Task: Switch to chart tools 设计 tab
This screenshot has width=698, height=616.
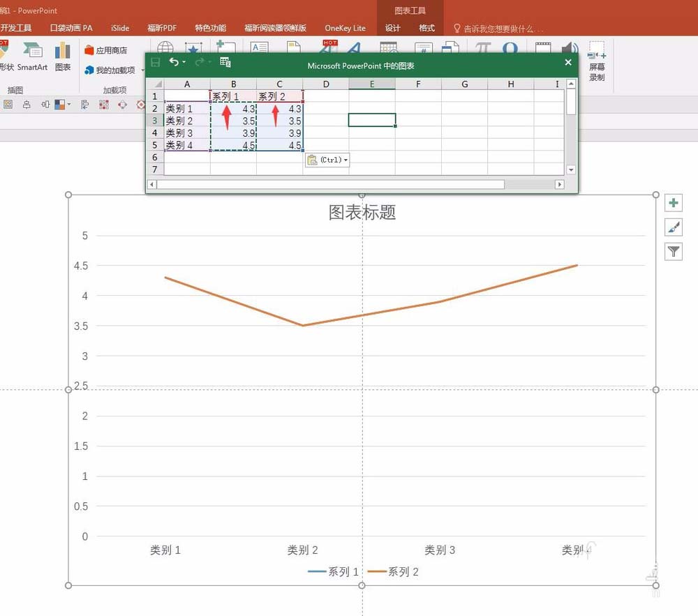Action: (392, 28)
